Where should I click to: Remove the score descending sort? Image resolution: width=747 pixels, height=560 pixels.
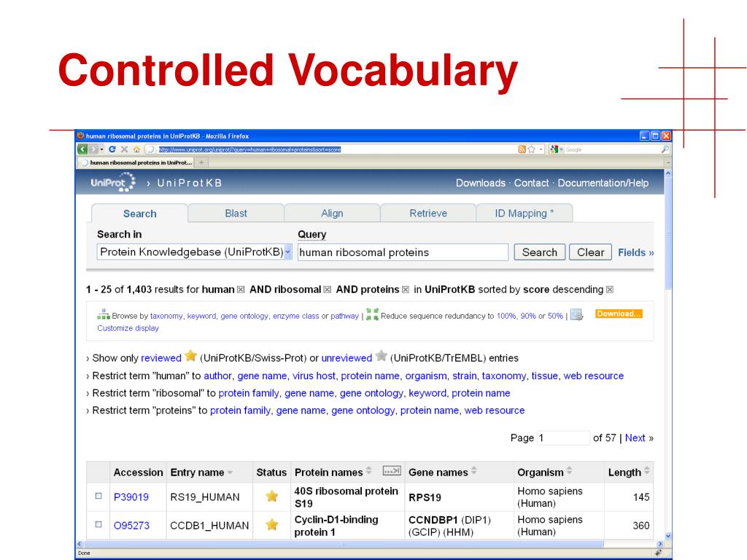(610, 289)
